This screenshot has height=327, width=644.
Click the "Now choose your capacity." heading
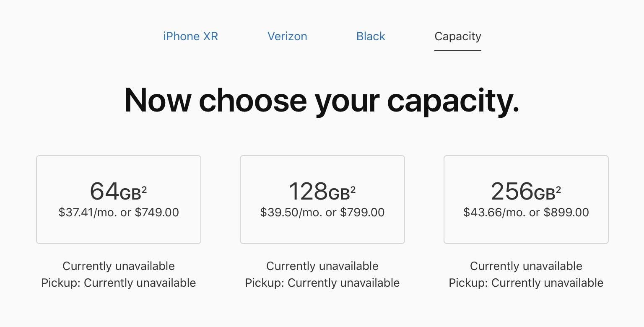click(x=322, y=101)
